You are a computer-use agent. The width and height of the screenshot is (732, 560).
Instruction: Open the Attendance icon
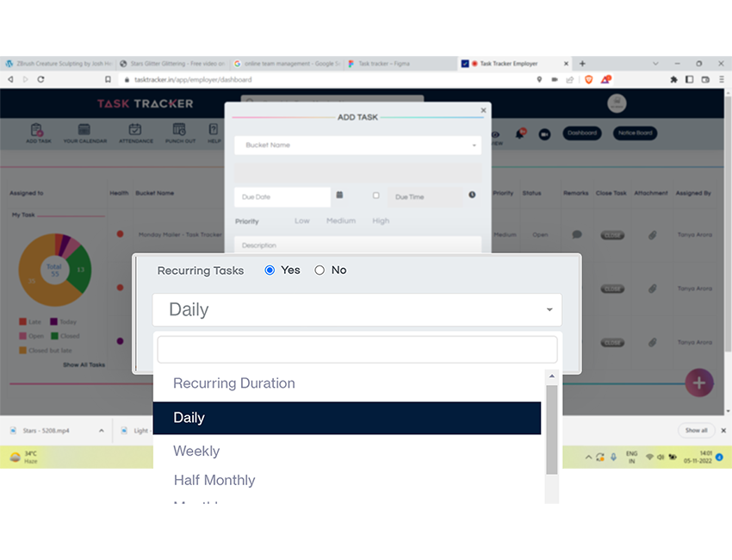coord(135,132)
